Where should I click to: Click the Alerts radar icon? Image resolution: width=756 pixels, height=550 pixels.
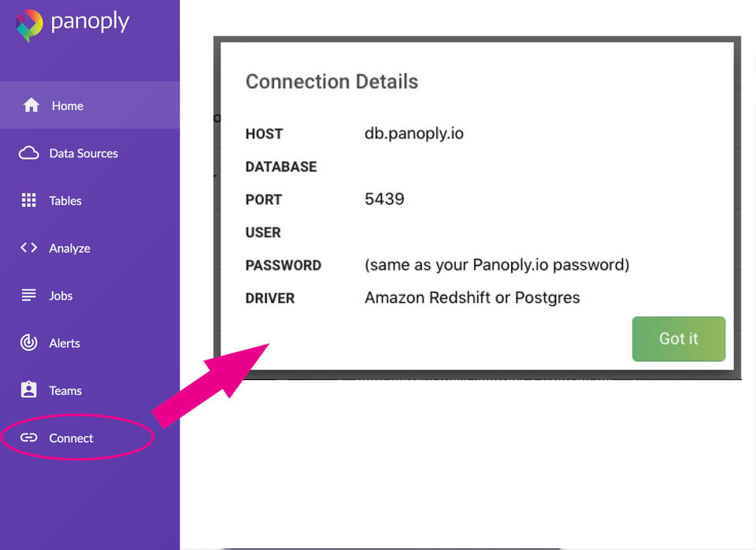pyautogui.click(x=29, y=343)
